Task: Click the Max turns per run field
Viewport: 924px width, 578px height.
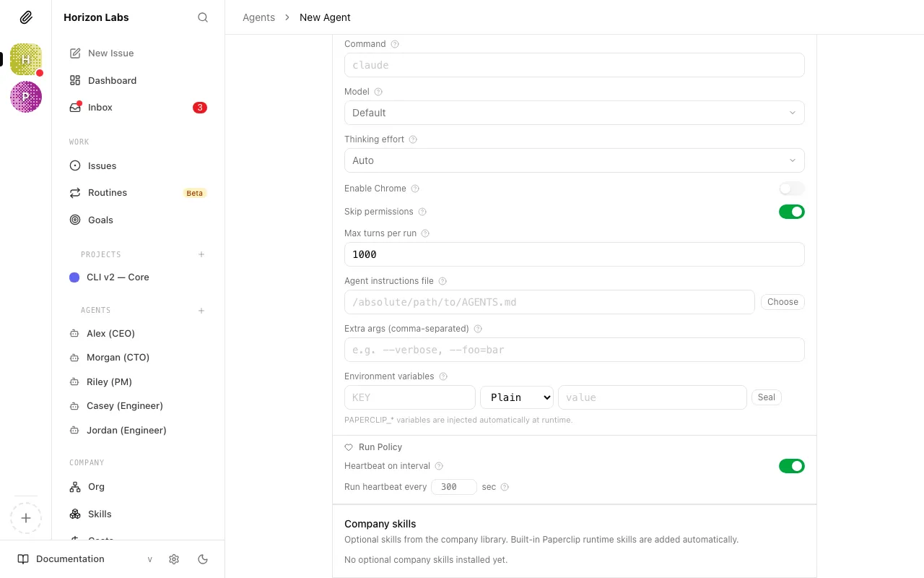Action: 575,254
